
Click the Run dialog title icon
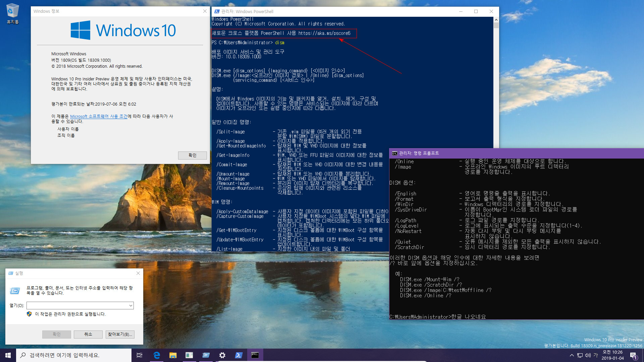tap(11, 273)
